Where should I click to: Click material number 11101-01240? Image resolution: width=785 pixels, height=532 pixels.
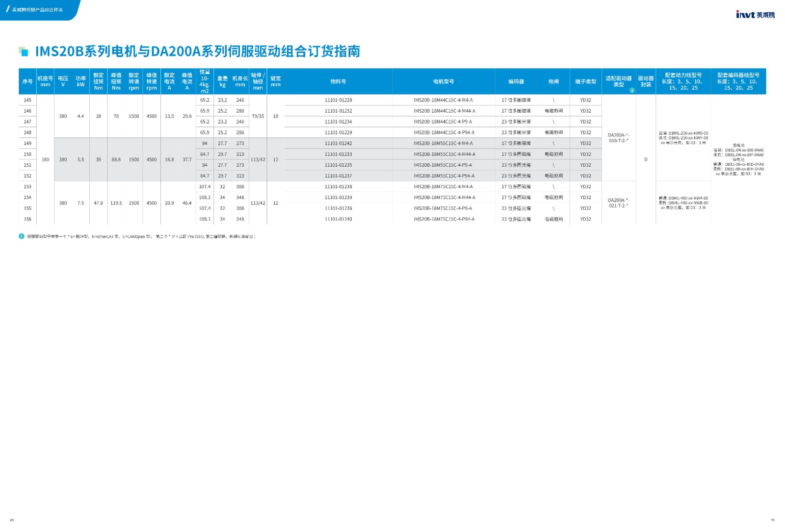tap(338, 219)
